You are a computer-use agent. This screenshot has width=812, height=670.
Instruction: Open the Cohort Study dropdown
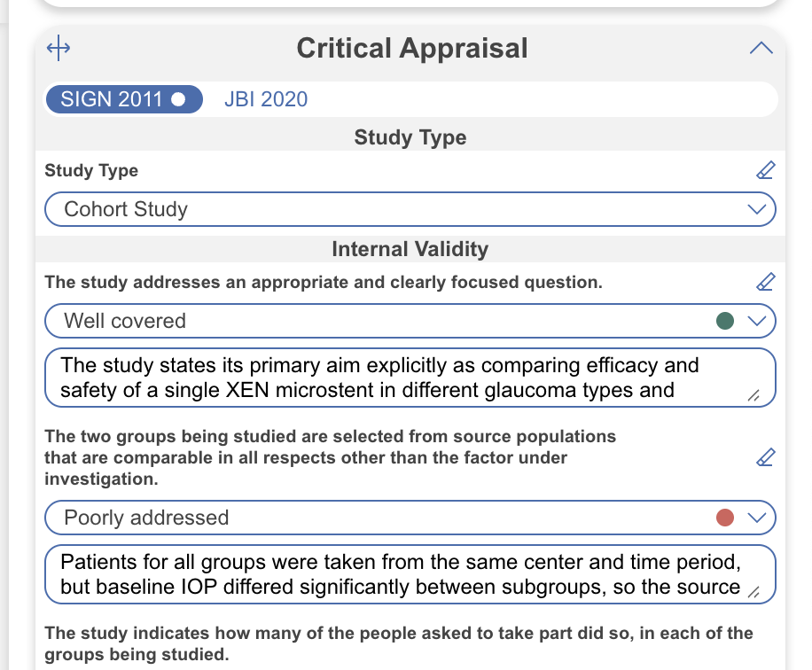click(x=410, y=210)
